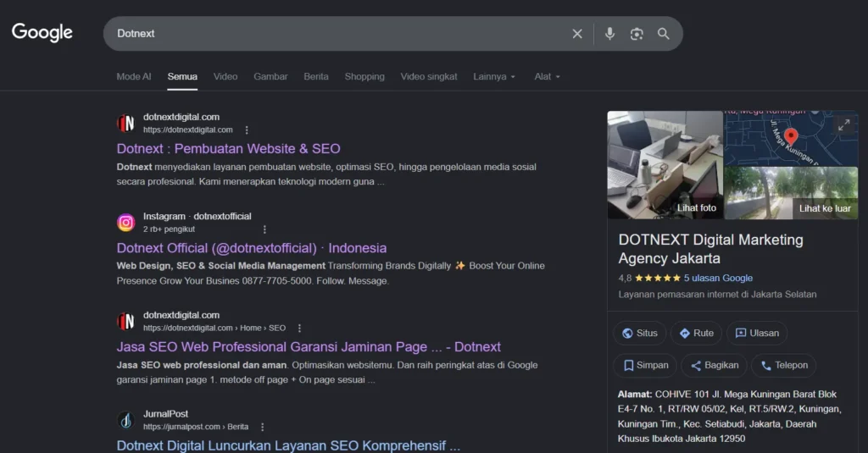Share the business with Bagikan
The width and height of the screenshot is (868, 453).
tap(714, 365)
